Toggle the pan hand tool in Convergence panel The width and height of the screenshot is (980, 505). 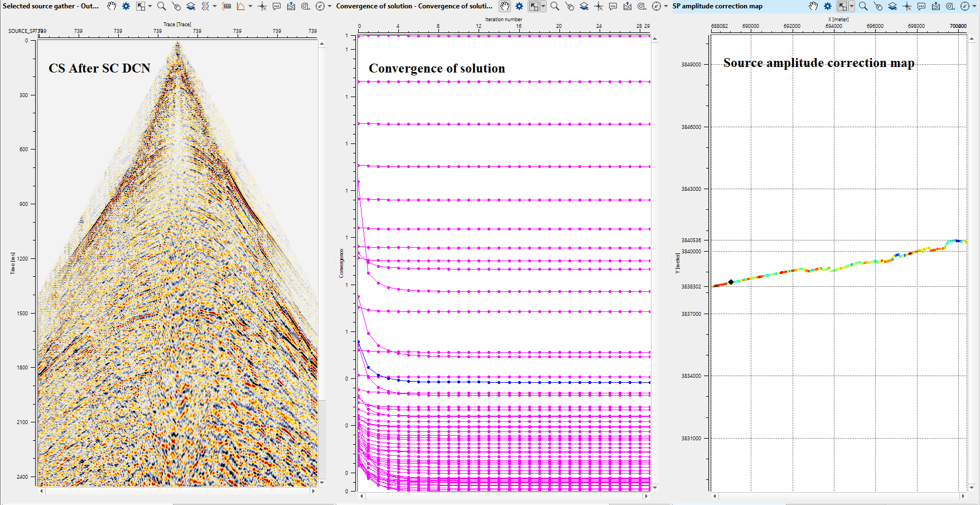[505, 6]
